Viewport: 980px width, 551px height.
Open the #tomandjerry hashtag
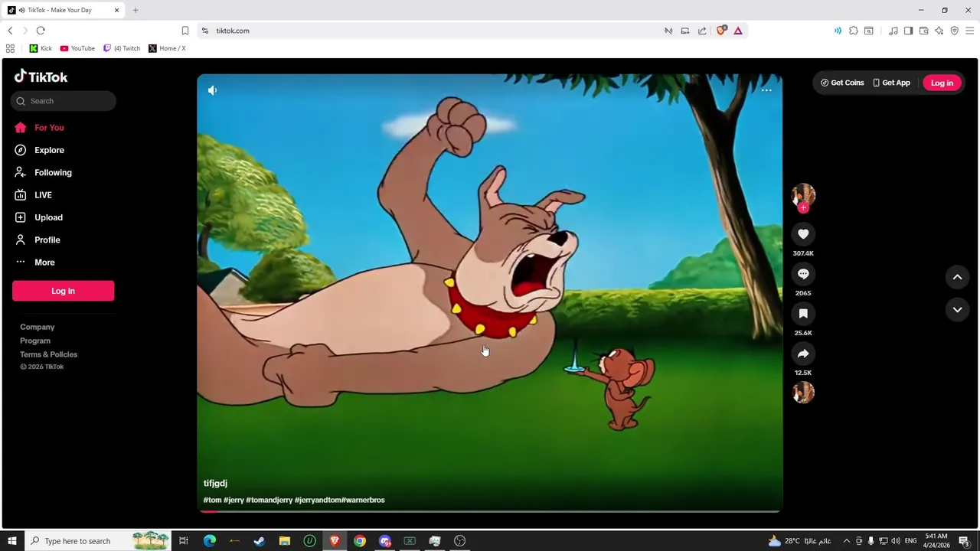tap(269, 500)
